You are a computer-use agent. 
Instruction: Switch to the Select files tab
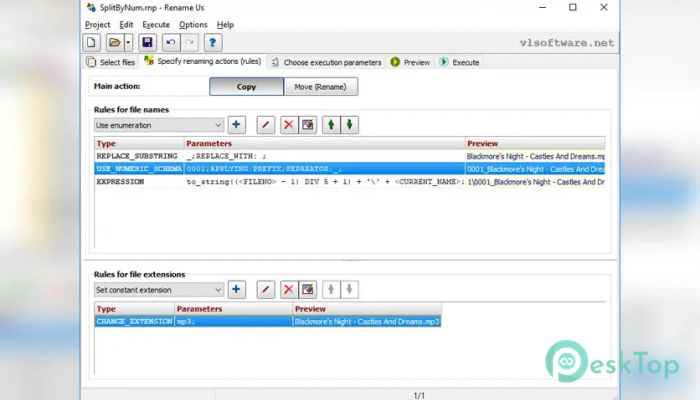pos(111,62)
